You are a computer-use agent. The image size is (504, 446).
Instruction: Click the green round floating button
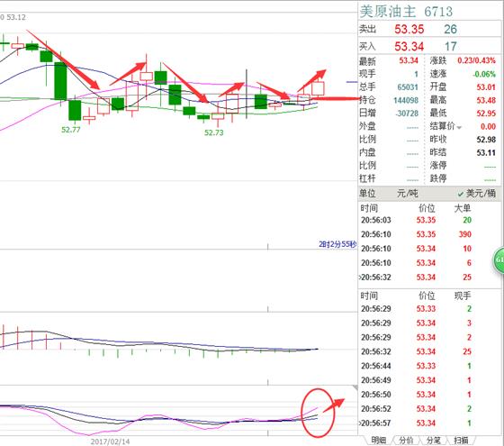[x=499, y=260]
